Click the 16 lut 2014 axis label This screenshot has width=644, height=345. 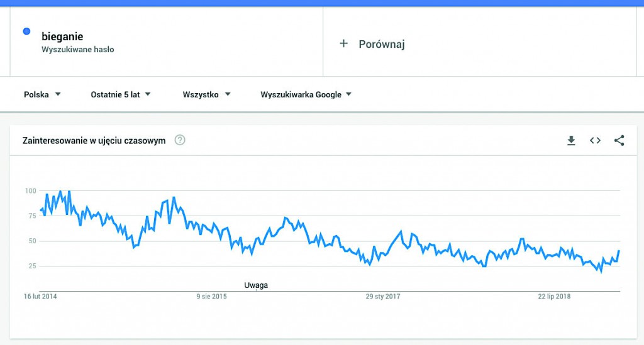[41, 297]
